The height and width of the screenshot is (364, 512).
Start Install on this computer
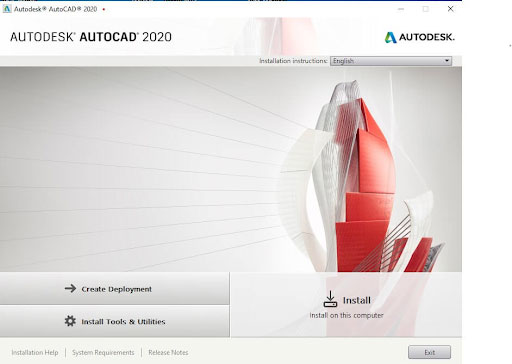click(x=346, y=305)
